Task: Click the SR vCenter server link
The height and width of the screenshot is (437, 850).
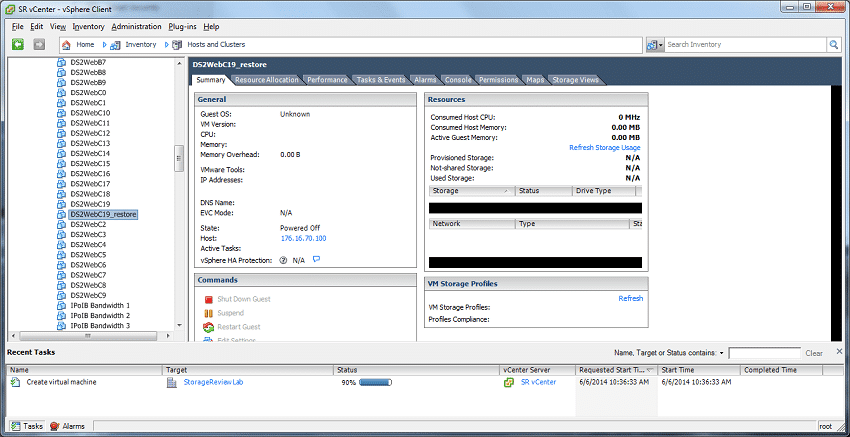Action: [538, 382]
